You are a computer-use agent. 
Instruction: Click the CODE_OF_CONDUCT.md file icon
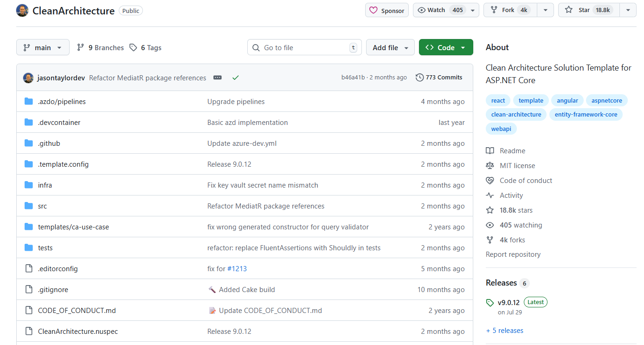(29, 310)
